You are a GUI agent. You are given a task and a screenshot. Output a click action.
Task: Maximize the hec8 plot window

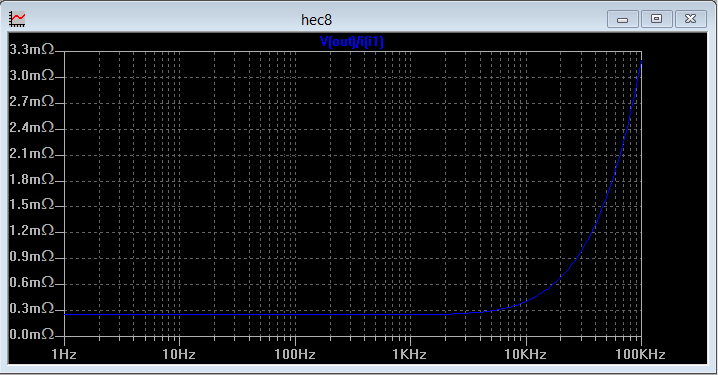(656, 19)
